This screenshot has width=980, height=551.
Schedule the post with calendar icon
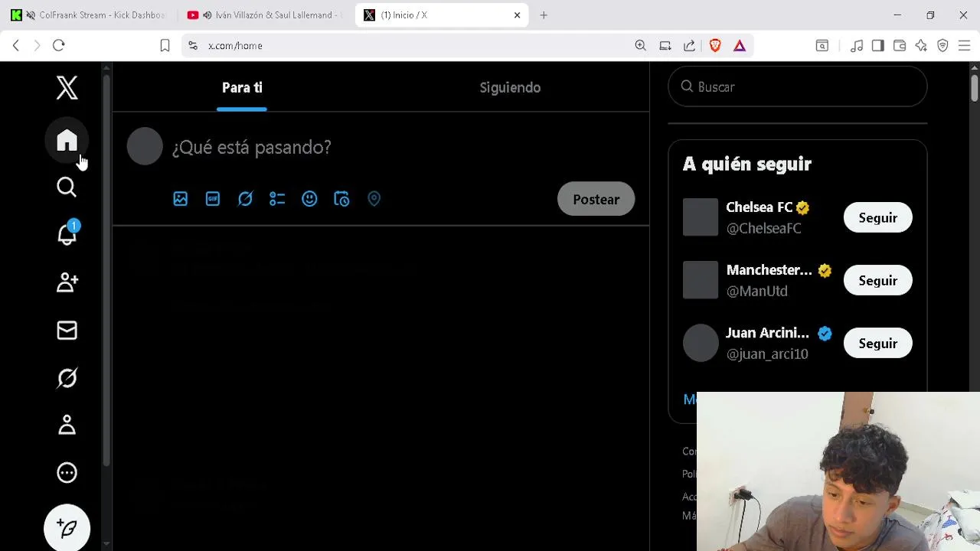(x=341, y=199)
